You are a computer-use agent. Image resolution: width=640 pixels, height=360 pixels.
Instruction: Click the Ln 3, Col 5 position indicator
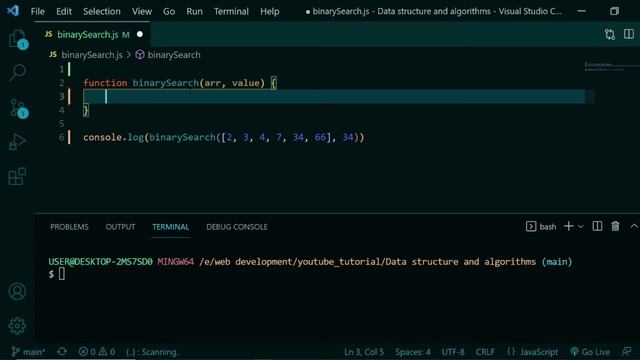tap(364, 352)
